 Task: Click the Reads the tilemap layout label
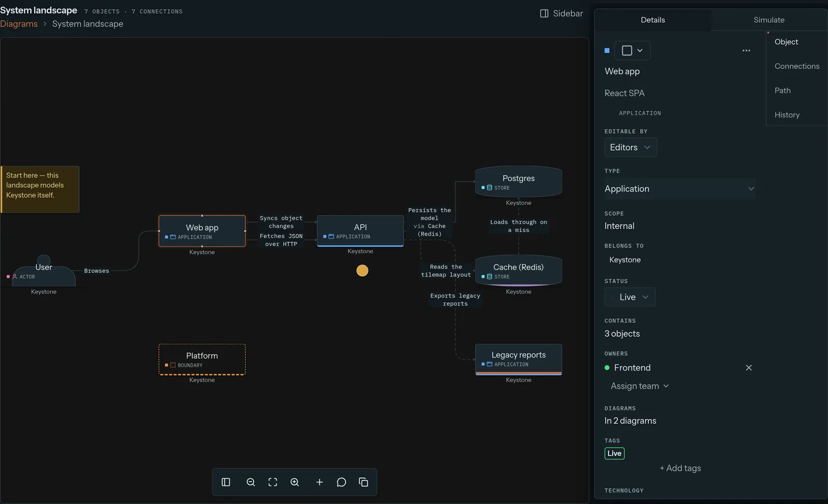446,271
